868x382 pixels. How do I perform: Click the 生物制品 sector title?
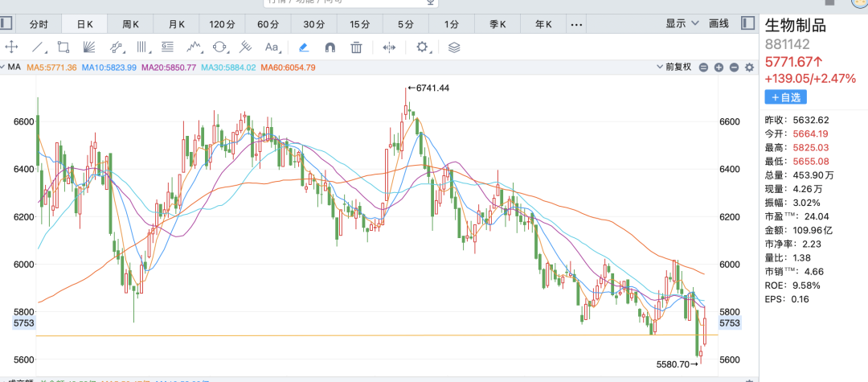(x=795, y=26)
